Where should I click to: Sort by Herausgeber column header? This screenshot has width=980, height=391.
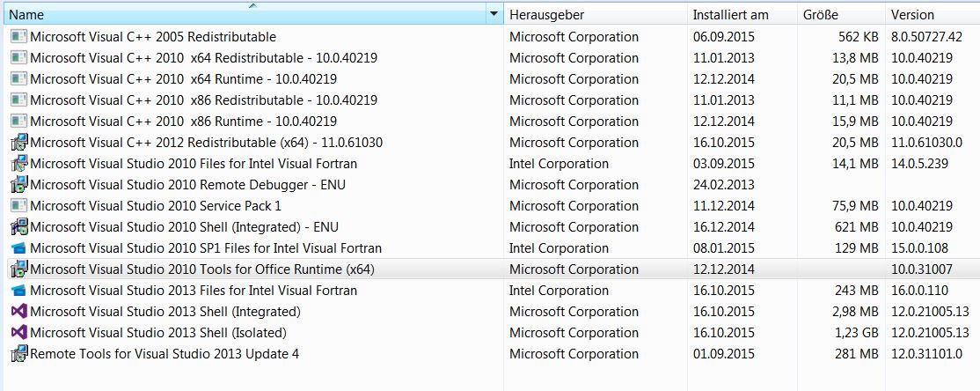click(596, 14)
